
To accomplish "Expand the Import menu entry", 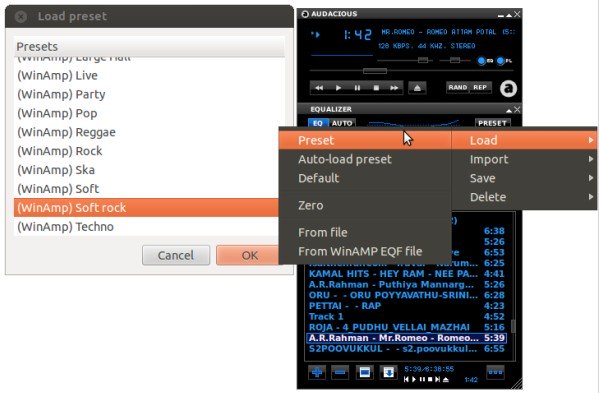I will [x=524, y=159].
